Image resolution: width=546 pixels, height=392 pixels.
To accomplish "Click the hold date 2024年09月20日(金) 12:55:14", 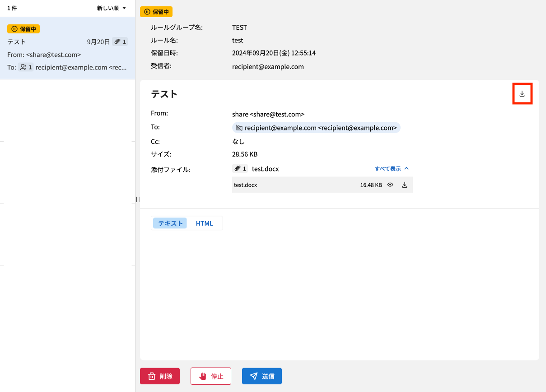I will click(274, 53).
